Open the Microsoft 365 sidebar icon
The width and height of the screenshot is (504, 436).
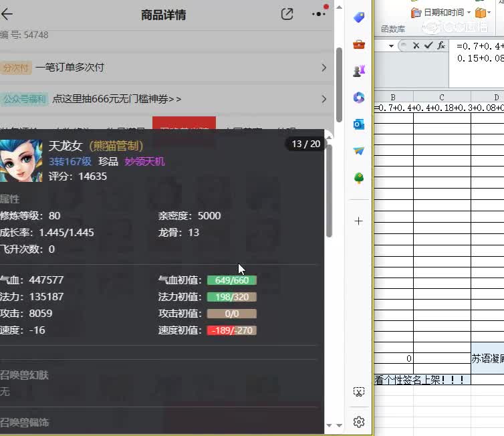click(x=359, y=98)
